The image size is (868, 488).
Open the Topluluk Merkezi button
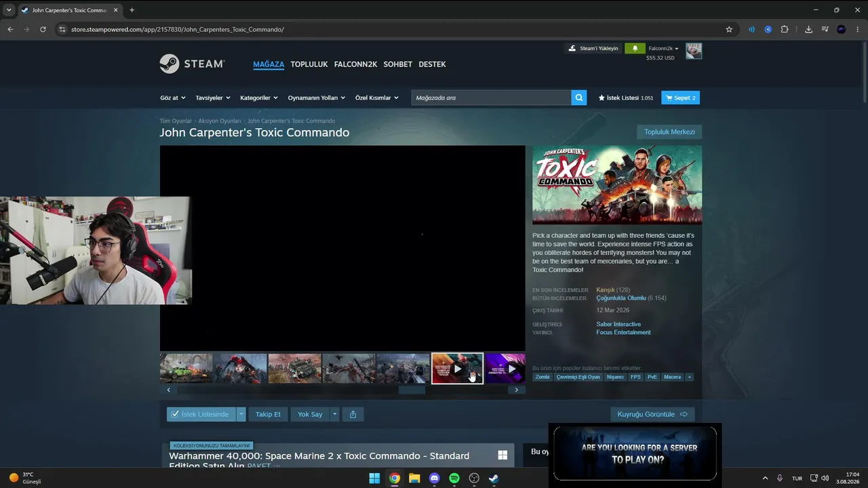669,132
